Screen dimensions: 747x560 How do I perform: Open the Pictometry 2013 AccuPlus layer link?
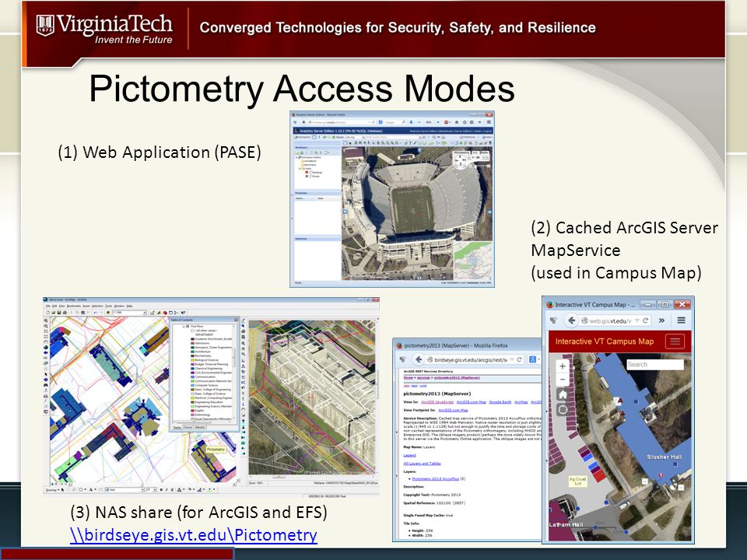[436, 478]
